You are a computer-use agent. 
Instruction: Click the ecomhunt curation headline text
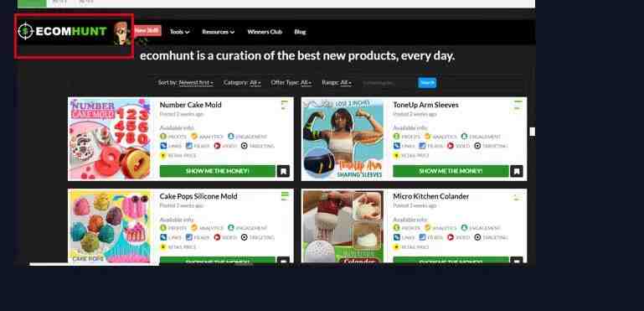pyautogui.click(x=297, y=55)
